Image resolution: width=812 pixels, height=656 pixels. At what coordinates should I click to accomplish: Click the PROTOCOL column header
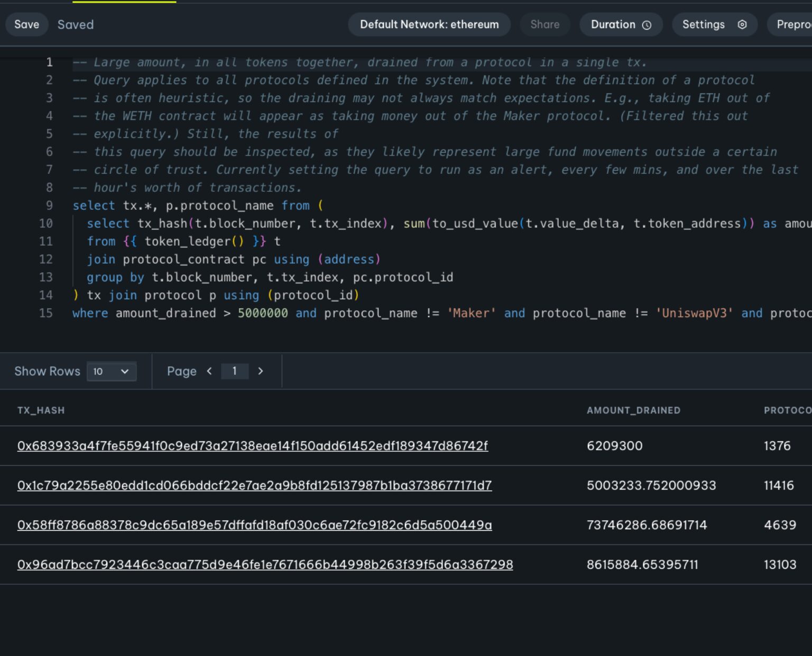[787, 410]
